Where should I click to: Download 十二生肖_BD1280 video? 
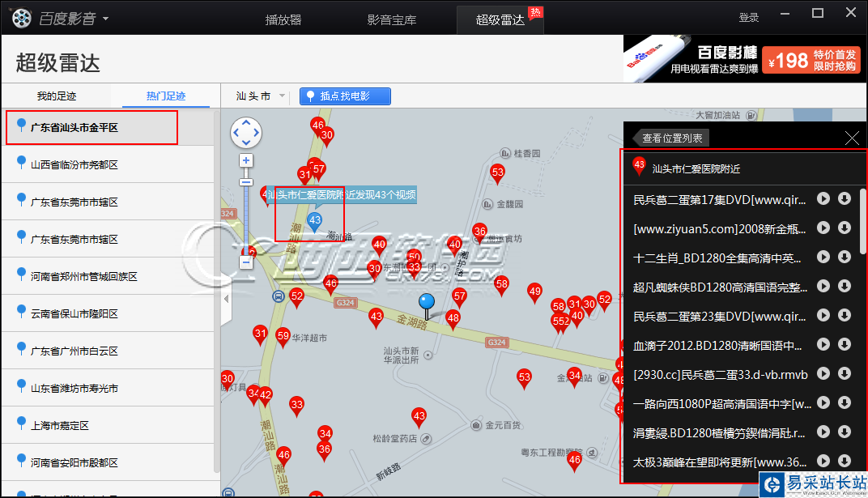click(845, 257)
